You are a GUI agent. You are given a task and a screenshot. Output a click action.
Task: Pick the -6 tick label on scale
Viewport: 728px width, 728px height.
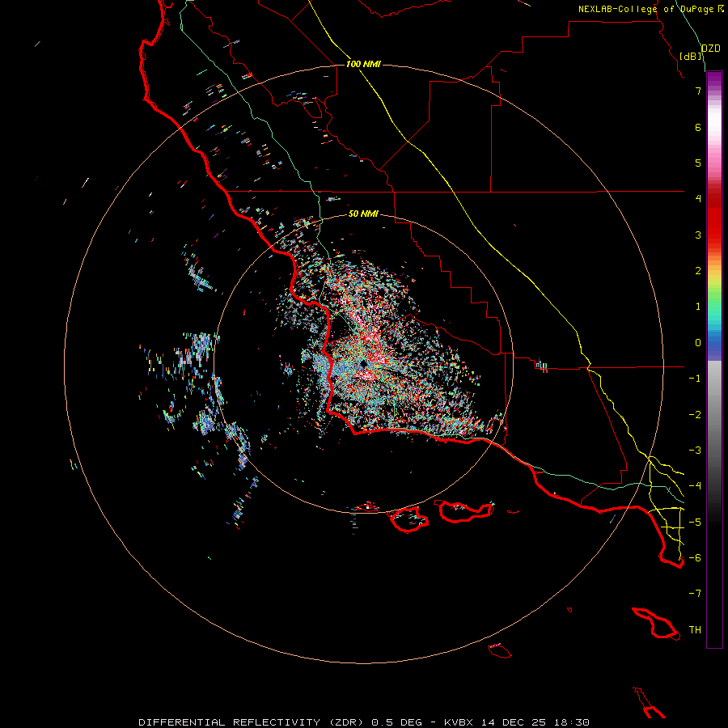tap(695, 558)
